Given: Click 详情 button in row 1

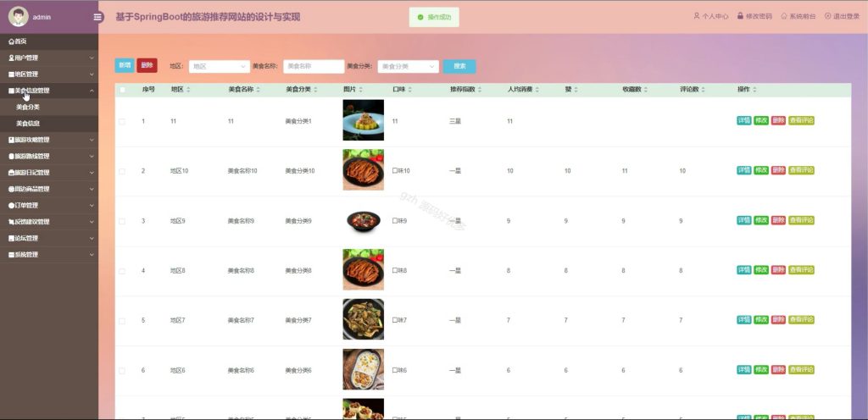Looking at the screenshot, I should [744, 120].
